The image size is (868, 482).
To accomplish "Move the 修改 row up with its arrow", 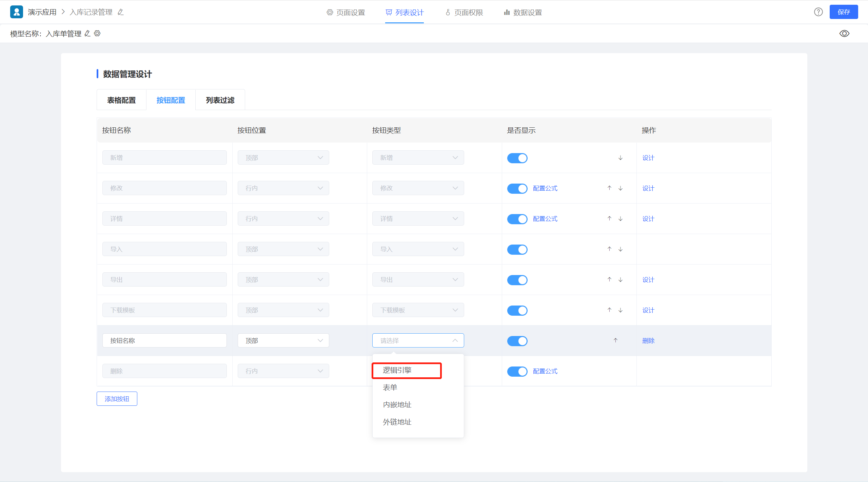I will coord(610,188).
